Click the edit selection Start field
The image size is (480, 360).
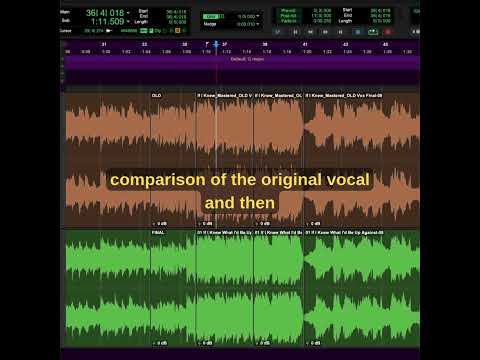coord(177,12)
